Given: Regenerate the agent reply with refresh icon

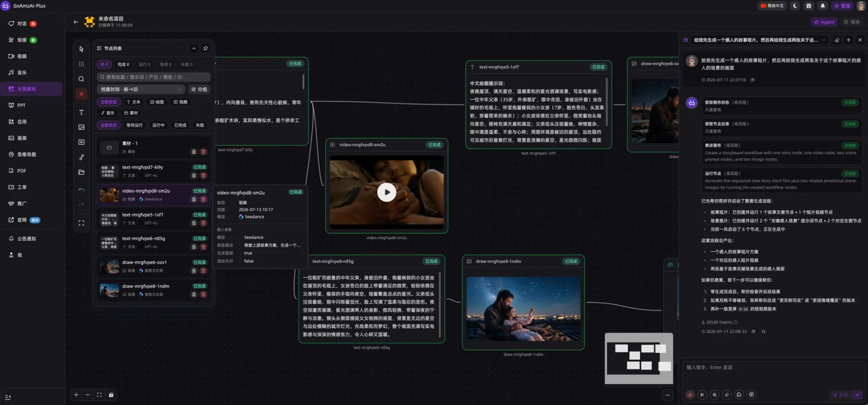Looking at the screenshot, I should (x=764, y=332).
